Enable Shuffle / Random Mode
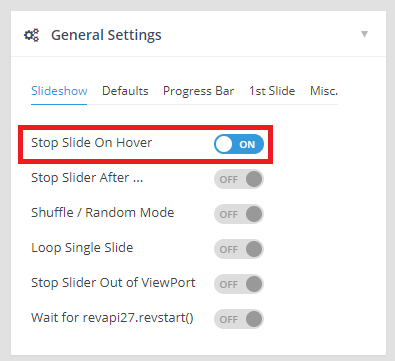This screenshot has height=361, width=395. tap(239, 214)
